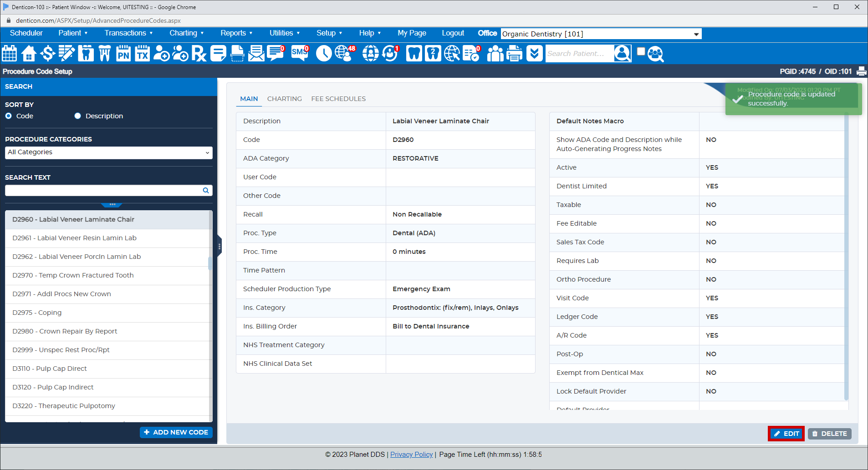Open the dollar sign payments icon
The image size is (868, 470).
[47, 53]
